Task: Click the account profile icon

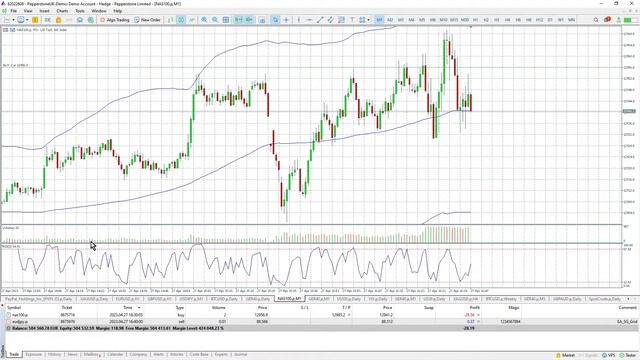Action: [619, 20]
